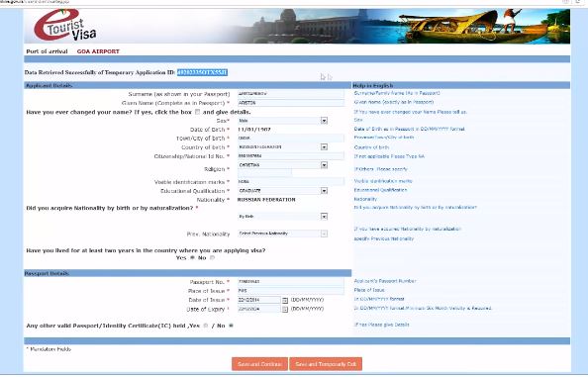Select Yes for other valid passport

206,326
